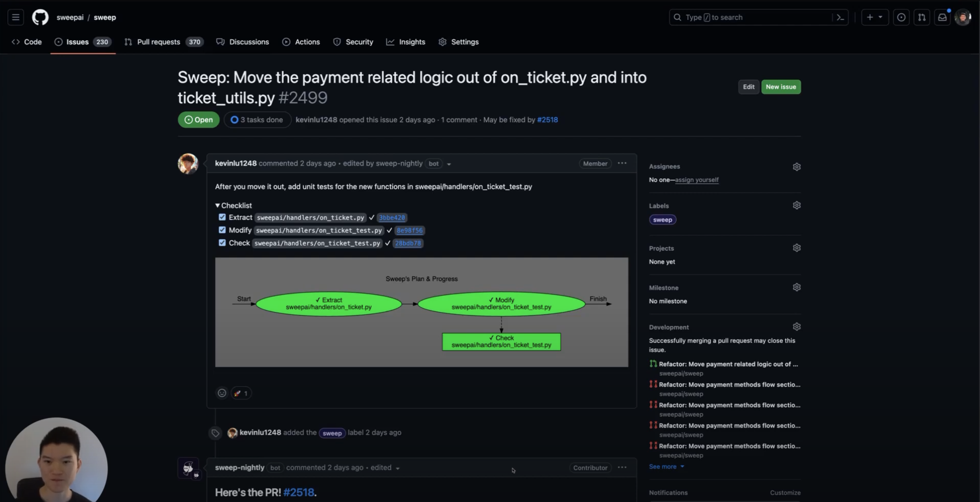The width and height of the screenshot is (980, 502).
Task: Open commit link 3bbe420
Action: coord(391,218)
